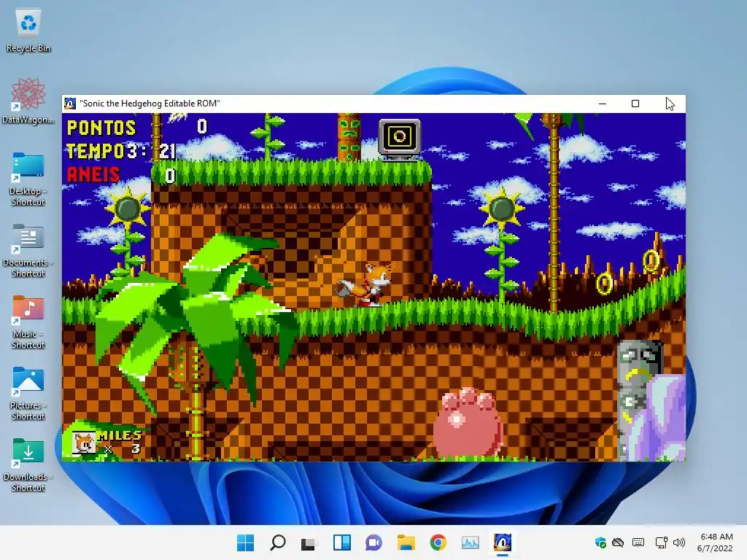Click the red ANEIS rings label
Image resolution: width=747 pixels, height=560 pixels.
(x=93, y=174)
